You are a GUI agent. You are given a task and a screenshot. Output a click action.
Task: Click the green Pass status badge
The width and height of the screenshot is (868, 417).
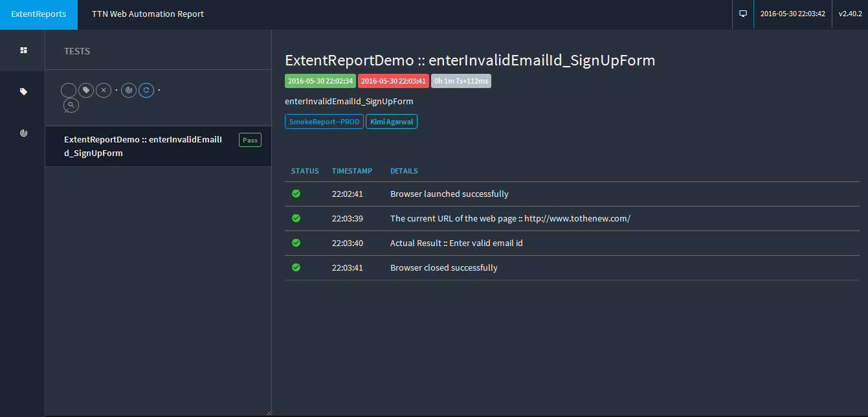(x=250, y=141)
